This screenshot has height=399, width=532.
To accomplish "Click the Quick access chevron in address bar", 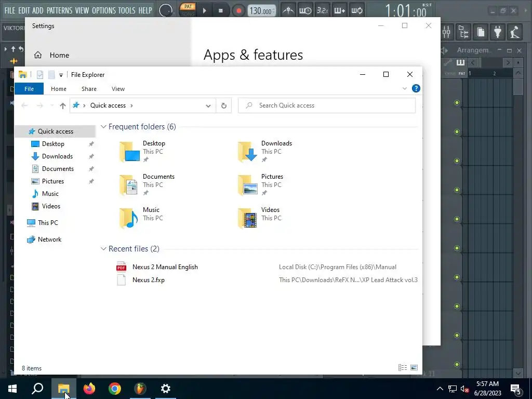I will (x=131, y=105).
